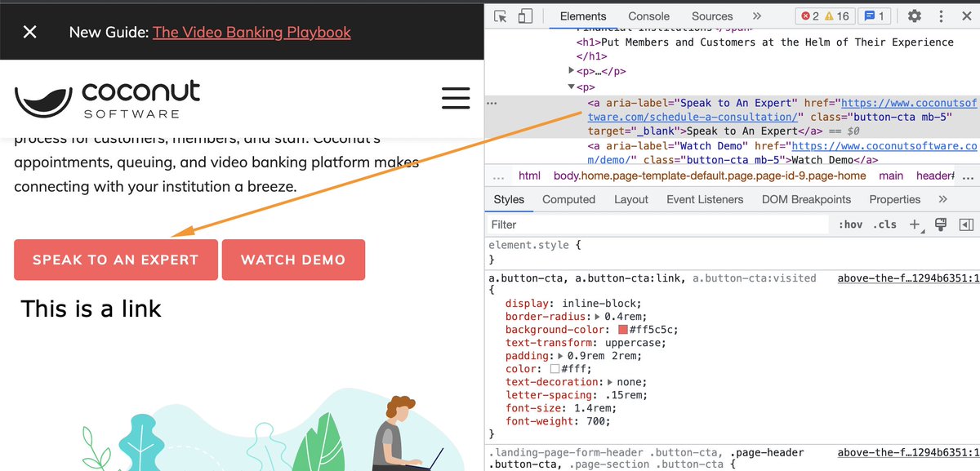Focus the styles Filter input
The width and height of the screenshot is (980, 471).
[x=657, y=224]
